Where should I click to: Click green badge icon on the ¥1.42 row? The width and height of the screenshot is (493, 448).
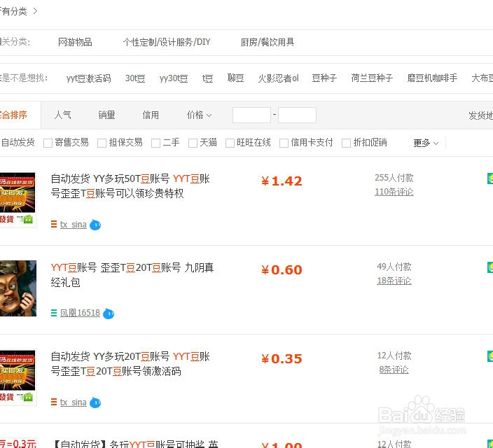(x=490, y=178)
